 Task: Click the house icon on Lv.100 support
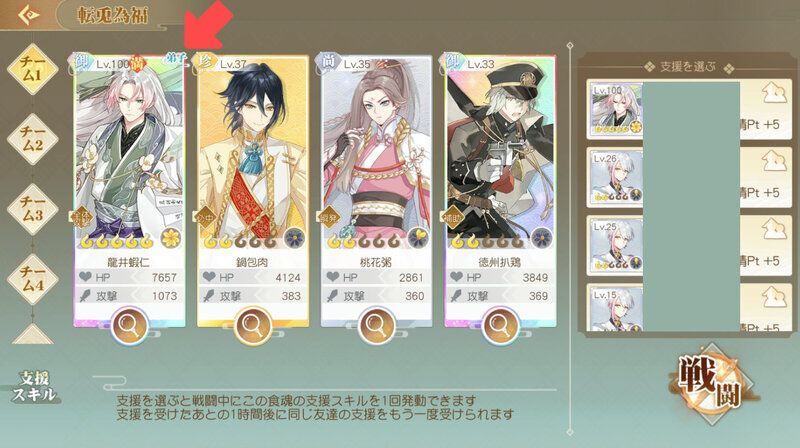pyautogui.click(x=774, y=93)
